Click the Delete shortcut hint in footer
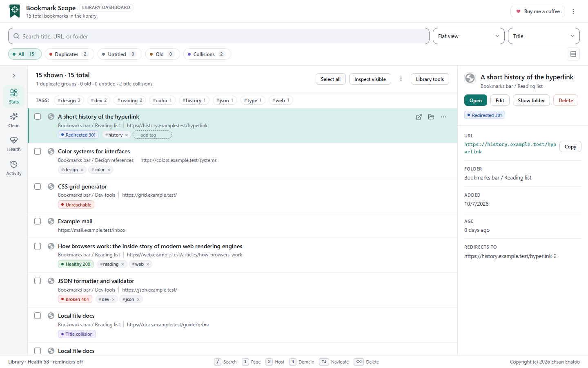The image size is (588, 368). (367, 362)
